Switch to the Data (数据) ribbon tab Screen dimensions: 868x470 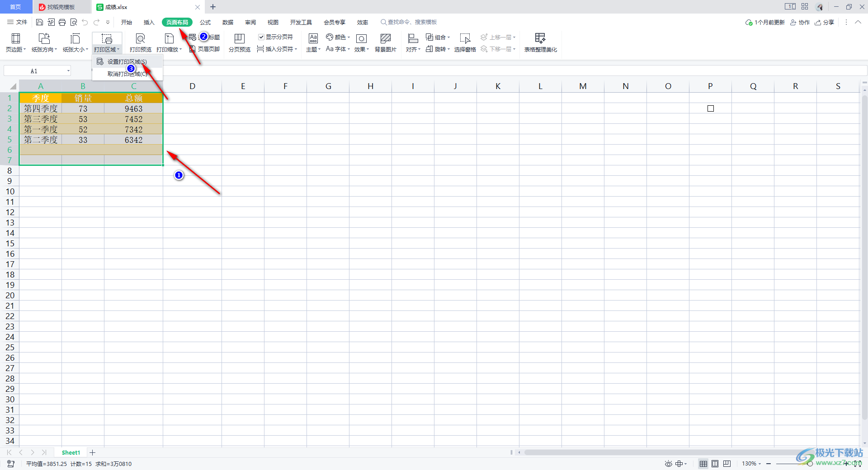pyautogui.click(x=228, y=22)
